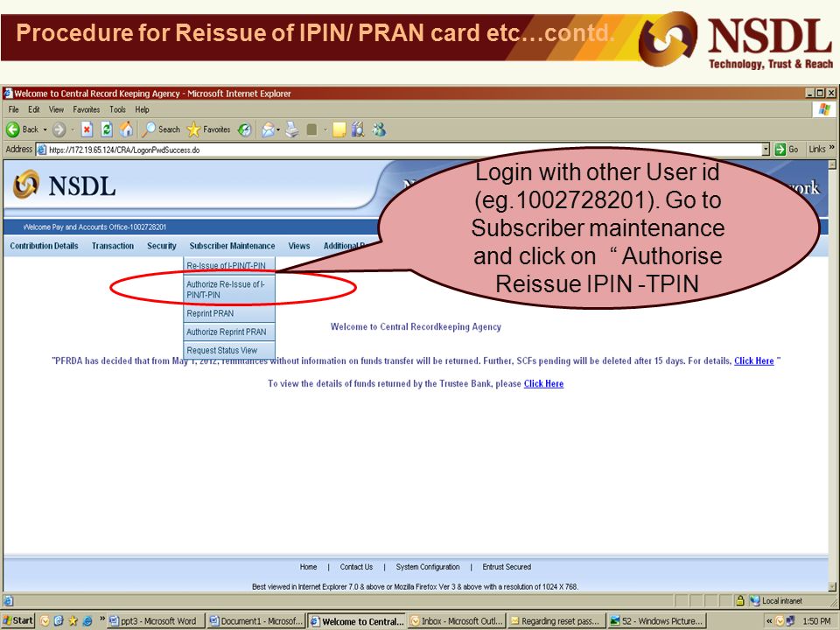
Task: Expand the Links toolbar chevron
Action: (x=831, y=148)
